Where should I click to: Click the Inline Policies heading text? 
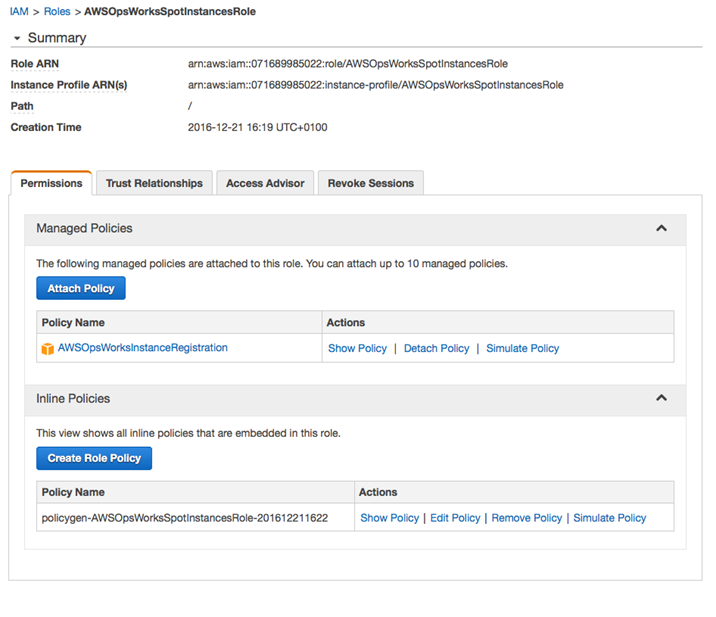(73, 399)
